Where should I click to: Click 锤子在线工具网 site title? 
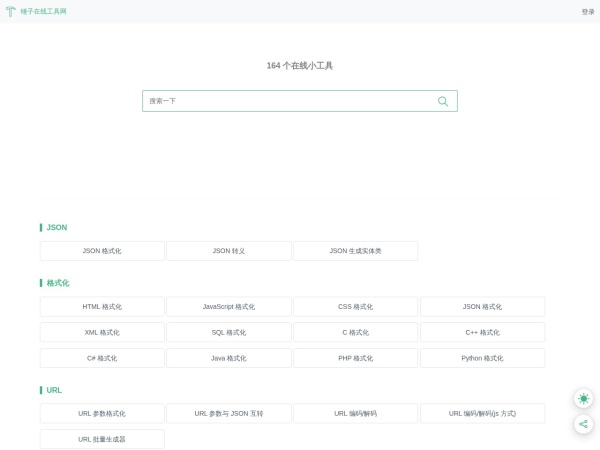point(44,12)
